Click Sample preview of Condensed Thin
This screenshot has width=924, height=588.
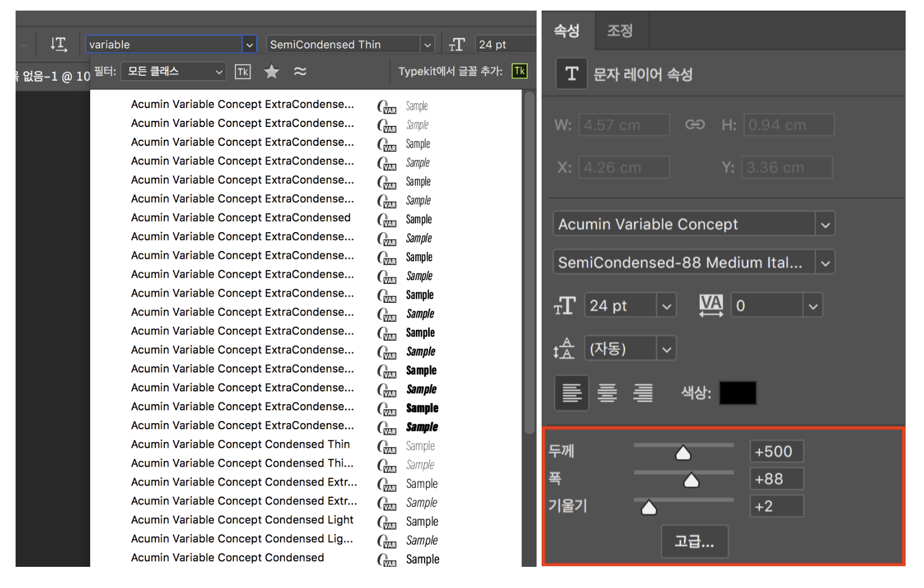420,446
